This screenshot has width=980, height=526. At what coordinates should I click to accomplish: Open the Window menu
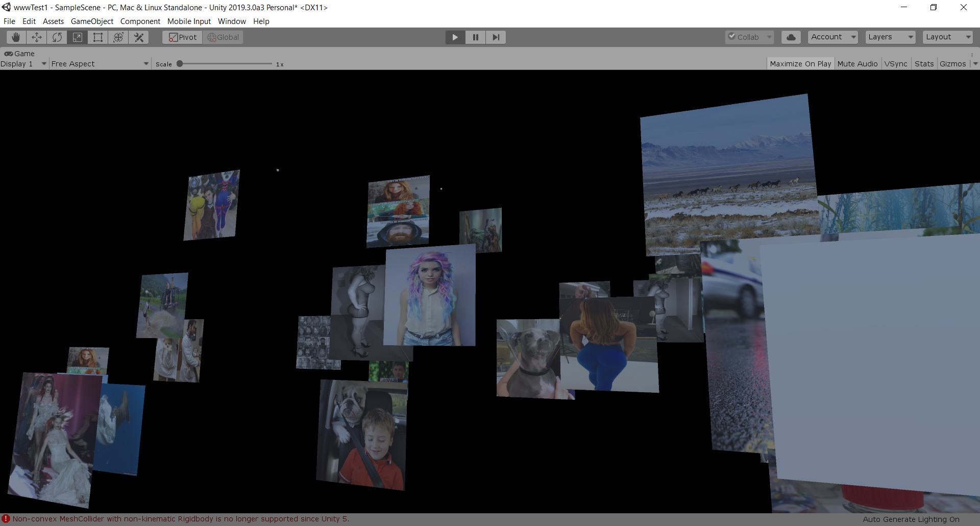point(232,21)
